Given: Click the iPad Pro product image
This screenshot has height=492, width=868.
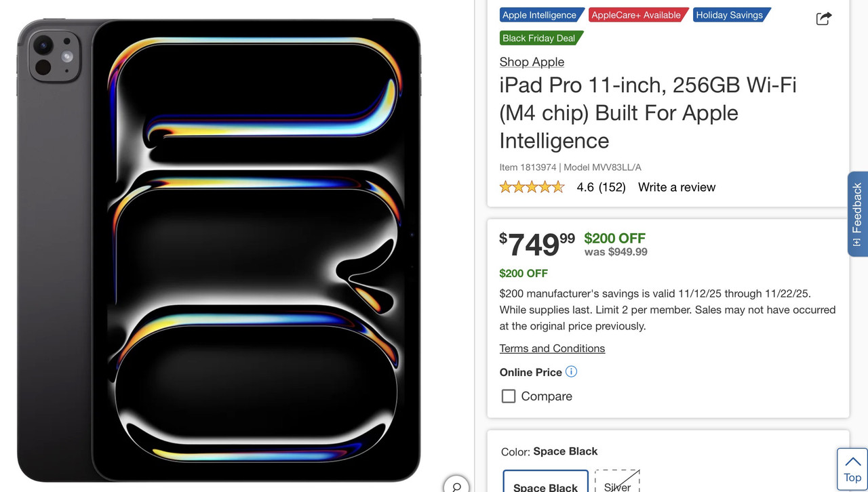Looking at the screenshot, I should click(x=218, y=249).
